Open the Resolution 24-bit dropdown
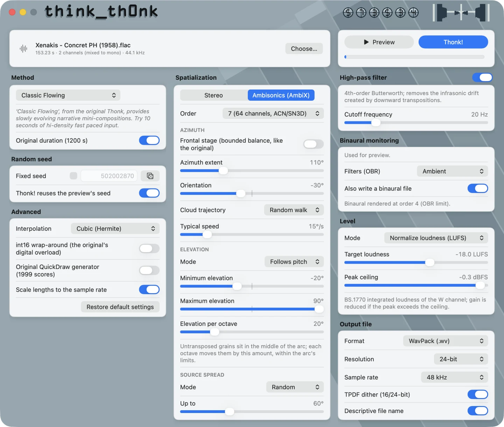Screen dimensions: 504x427 [461, 359]
